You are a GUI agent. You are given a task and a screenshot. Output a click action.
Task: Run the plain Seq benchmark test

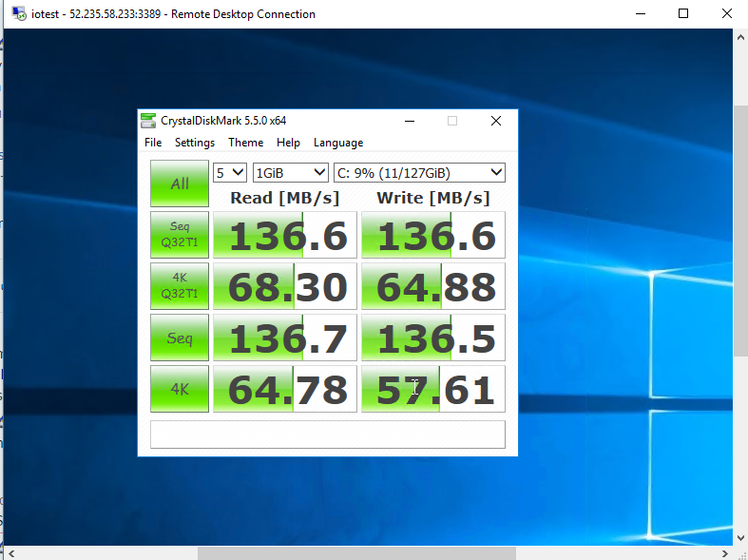click(180, 338)
